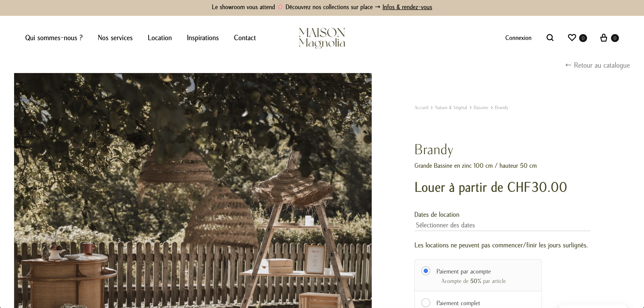This screenshot has width=644, height=308.
Task: Open Inspirations menu item
Action: (x=203, y=38)
